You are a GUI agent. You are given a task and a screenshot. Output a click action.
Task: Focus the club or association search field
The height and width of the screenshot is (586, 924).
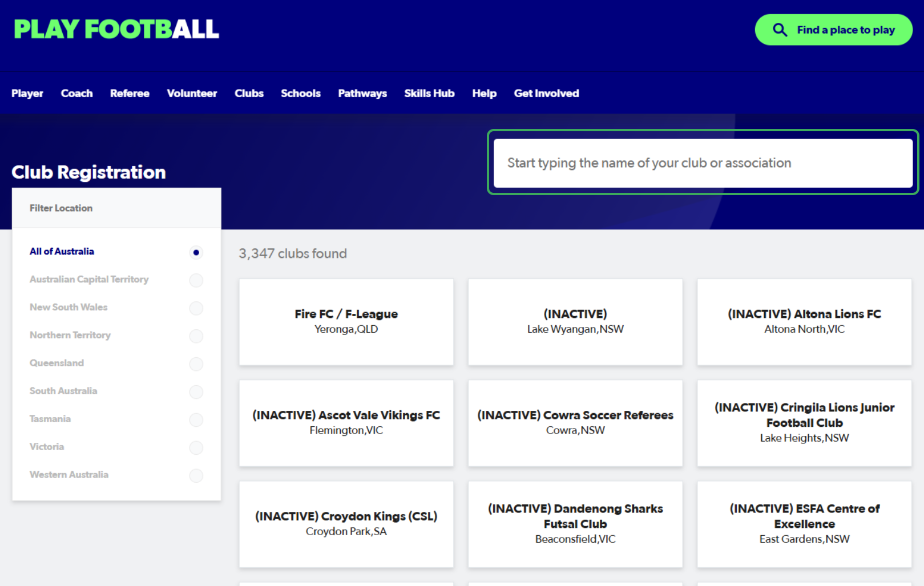pyautogui.click(x=703, y=163)
